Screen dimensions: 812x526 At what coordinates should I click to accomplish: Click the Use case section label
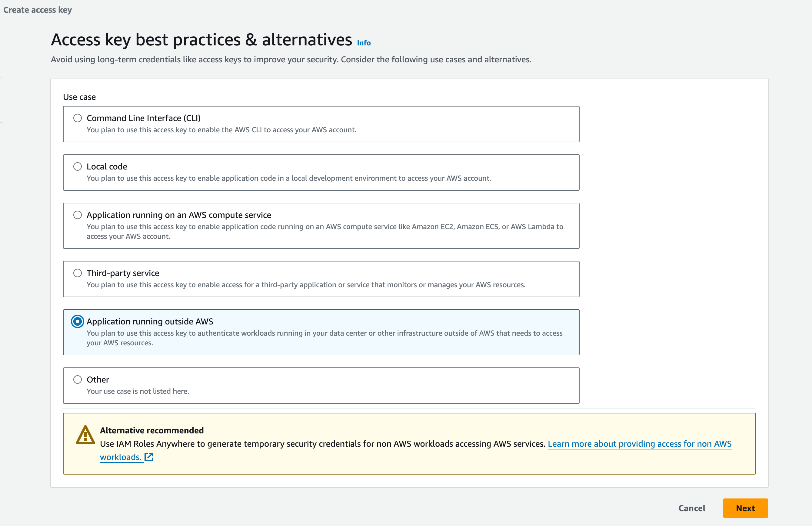79,97
